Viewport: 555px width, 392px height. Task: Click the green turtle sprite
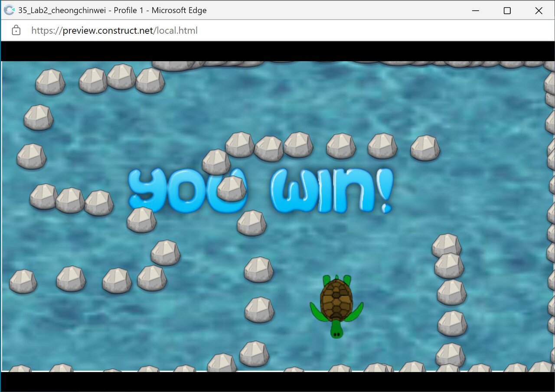click(x=336, y=306)
